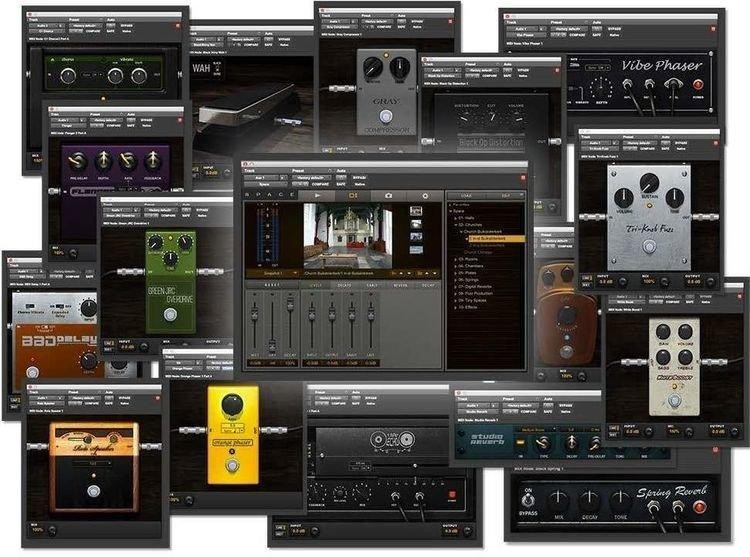The height and width of the screenshot is (557, 750).
Task: Click the TYPE knob on Studio Reverb
Action: pos(541,443)
